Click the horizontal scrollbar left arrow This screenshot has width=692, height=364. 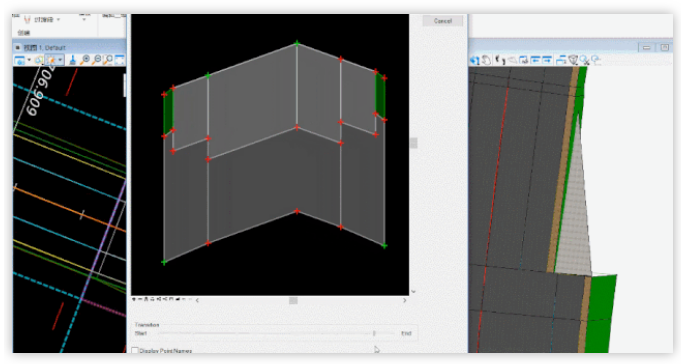point(197,300)
